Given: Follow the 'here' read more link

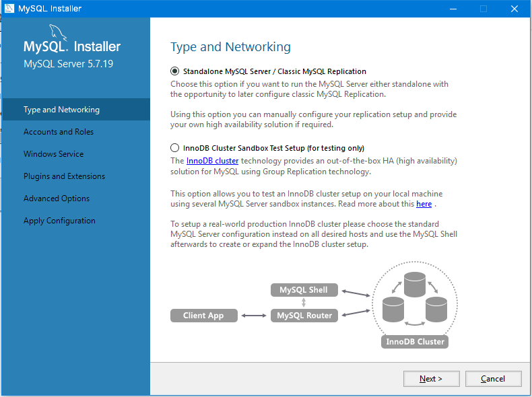Looking at the screenshot, I should [x=424, y=204].
